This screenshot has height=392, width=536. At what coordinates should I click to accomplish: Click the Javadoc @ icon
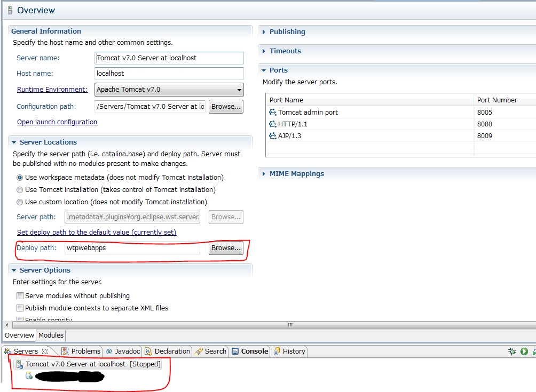click(109, 351)
